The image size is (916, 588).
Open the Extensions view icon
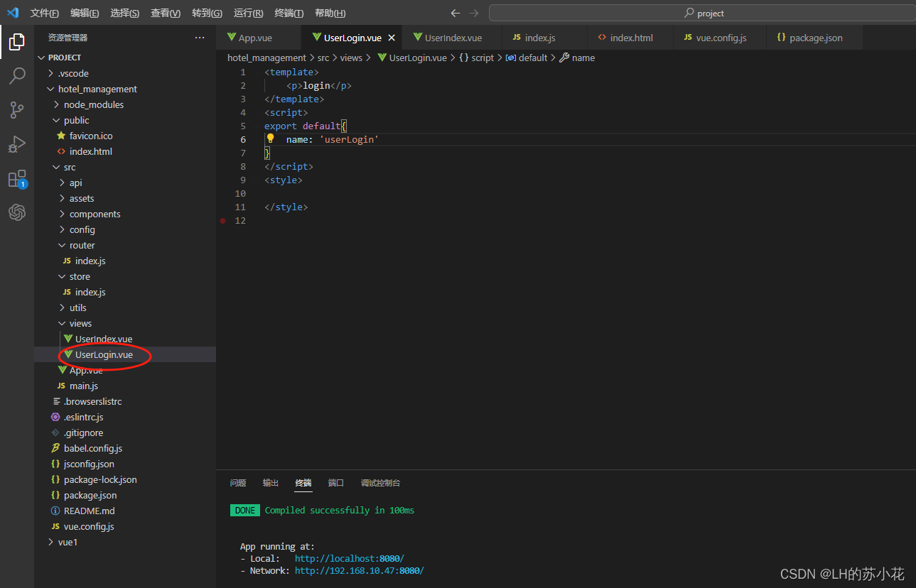click(17, 178)
